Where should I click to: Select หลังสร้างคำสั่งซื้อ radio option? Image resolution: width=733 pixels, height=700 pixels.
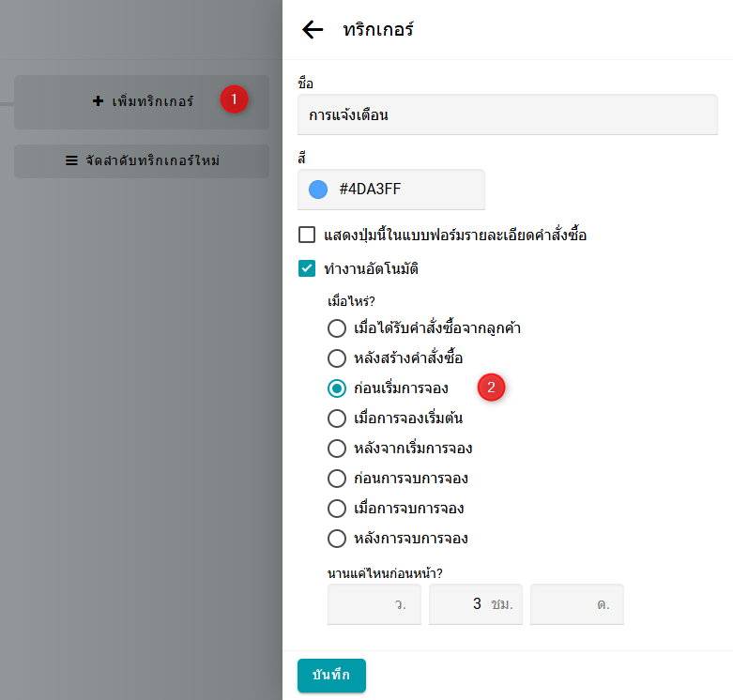coord(337,358)
